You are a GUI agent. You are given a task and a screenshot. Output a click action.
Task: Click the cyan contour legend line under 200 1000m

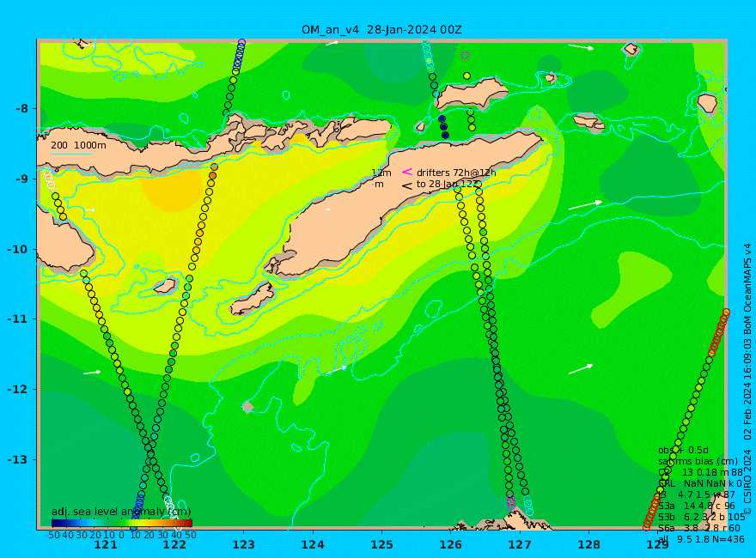(x=71, y=155)
